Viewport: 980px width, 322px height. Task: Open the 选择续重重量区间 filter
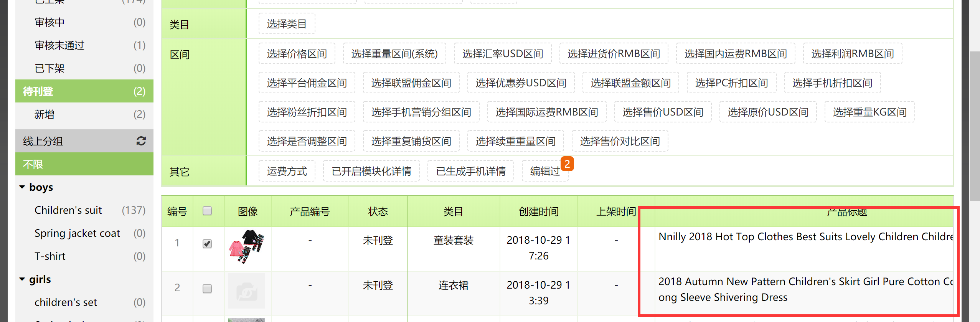515,141
